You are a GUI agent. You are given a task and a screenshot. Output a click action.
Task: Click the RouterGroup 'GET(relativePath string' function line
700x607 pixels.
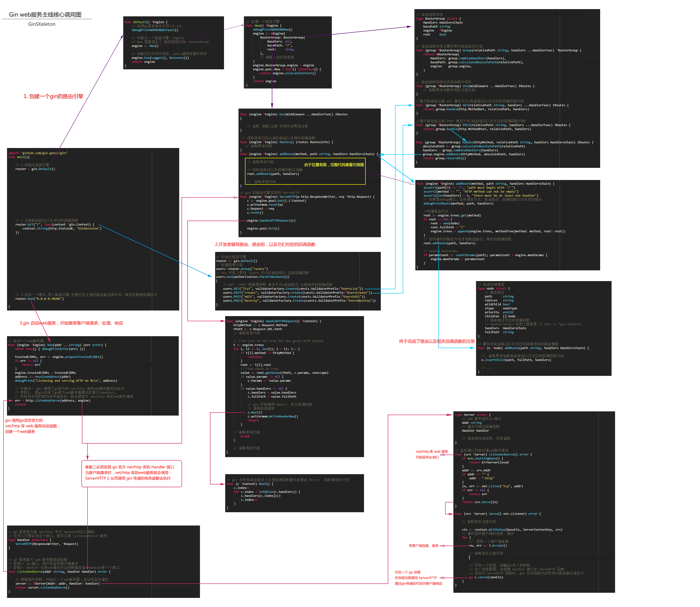tap(492, 105)
